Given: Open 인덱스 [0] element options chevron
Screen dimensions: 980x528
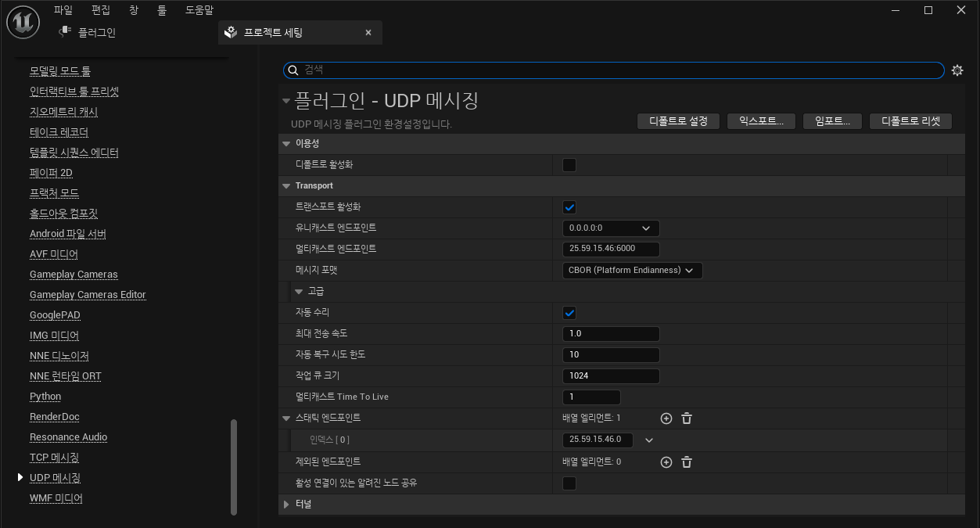Looking at the screenshot, I should 649,440.
